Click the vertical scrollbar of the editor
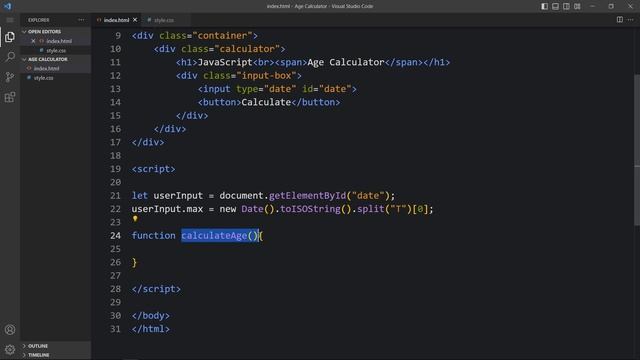The height and width of the screenshot is (360, 640). pos(637,149)
